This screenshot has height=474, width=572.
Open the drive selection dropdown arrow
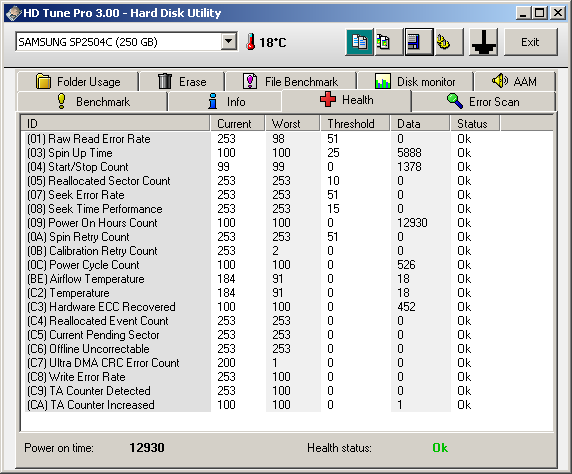coord(229,42)
